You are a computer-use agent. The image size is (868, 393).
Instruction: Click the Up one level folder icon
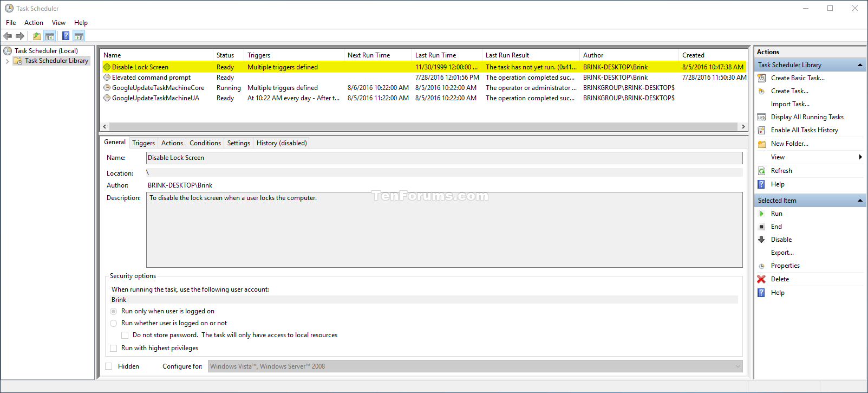37,36
